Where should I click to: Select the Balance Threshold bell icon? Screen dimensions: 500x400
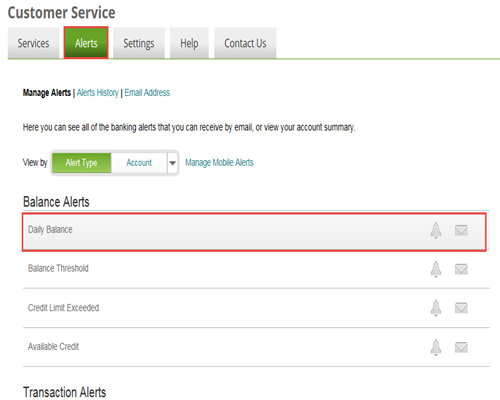[436, 269]
